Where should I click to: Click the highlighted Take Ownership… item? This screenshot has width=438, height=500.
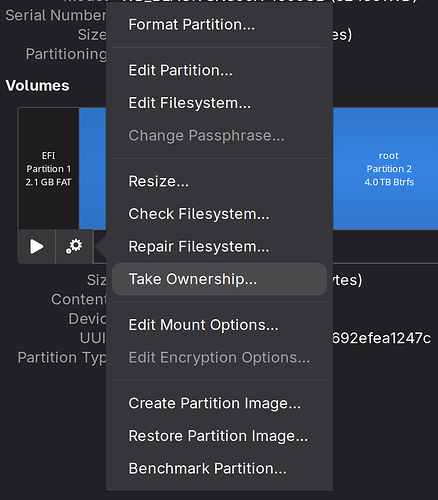click(x=219, y=279)
